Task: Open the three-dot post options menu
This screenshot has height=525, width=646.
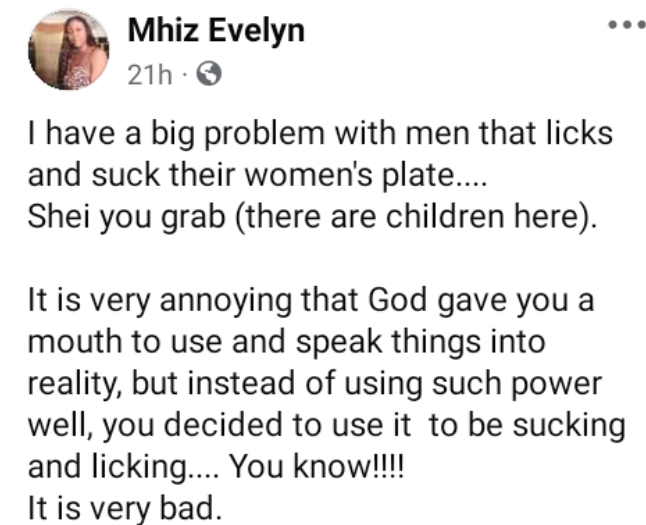Action: [x=627, y=26]
